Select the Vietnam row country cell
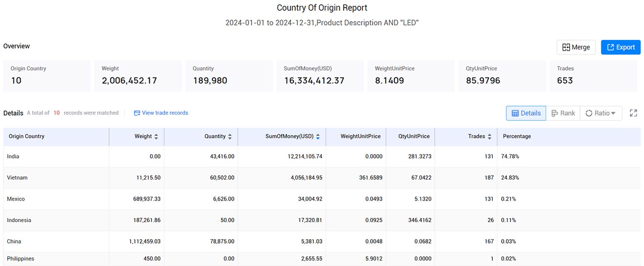 pos(56,178)
